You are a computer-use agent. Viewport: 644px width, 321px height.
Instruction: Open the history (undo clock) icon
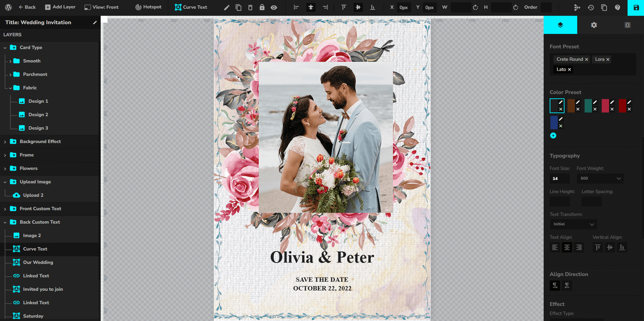tap(591, 7)
